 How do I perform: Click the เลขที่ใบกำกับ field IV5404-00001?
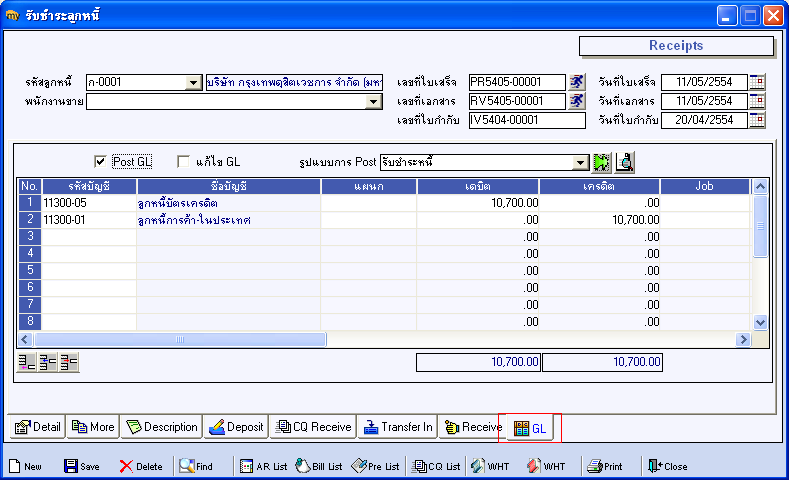click(x=527, y=120)
